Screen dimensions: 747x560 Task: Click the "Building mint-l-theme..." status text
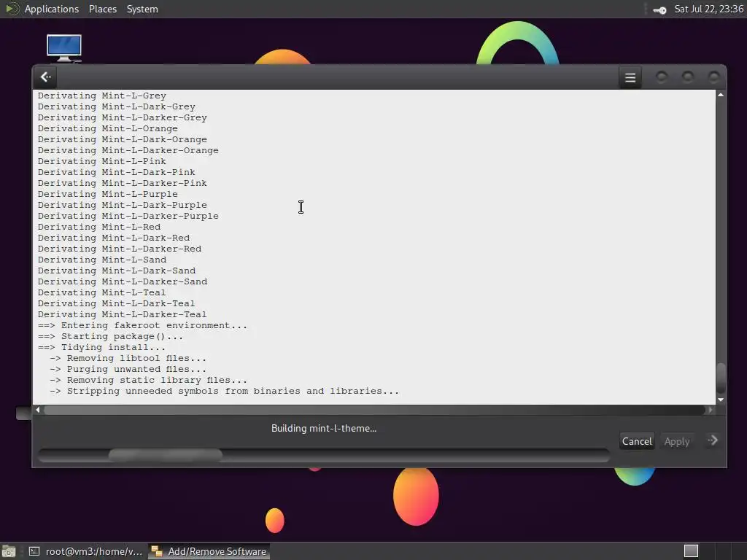coord(323,429)
